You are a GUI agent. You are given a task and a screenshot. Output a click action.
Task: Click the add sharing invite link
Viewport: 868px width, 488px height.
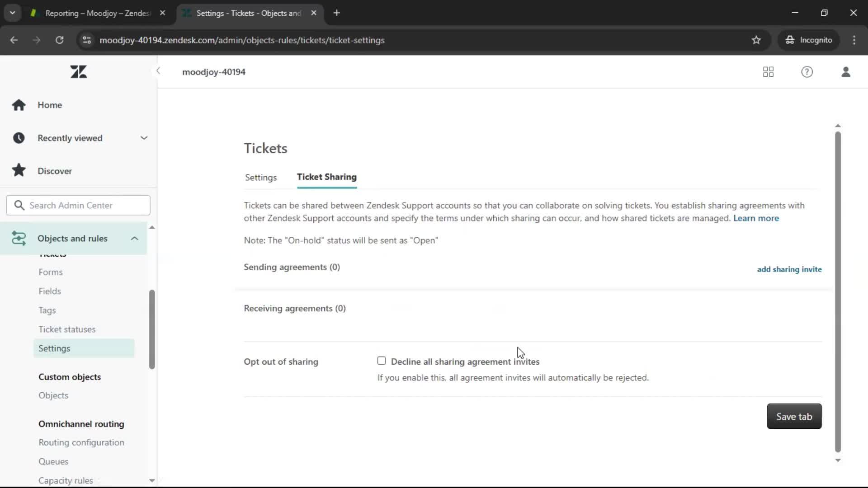(789, 269)
